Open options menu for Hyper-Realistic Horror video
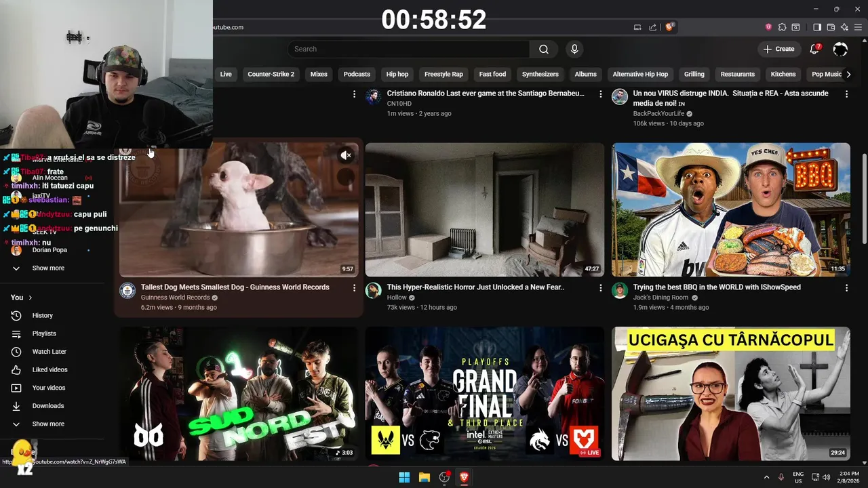The height and width of the screenshot is (488, 868). 600,288
